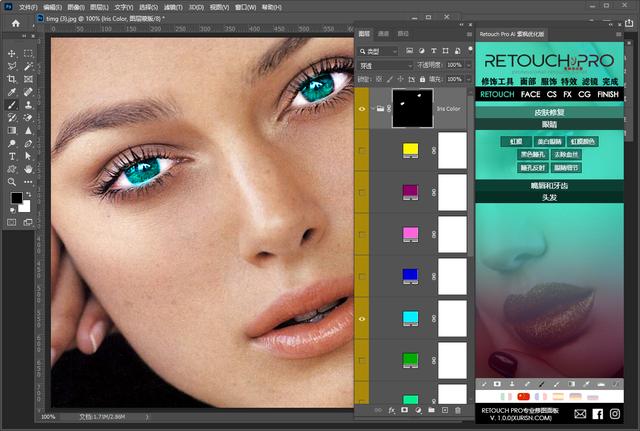Expand the 皮肤修复 section header
The height and width of the screenshot is (431, 640).
click(549, 112)
